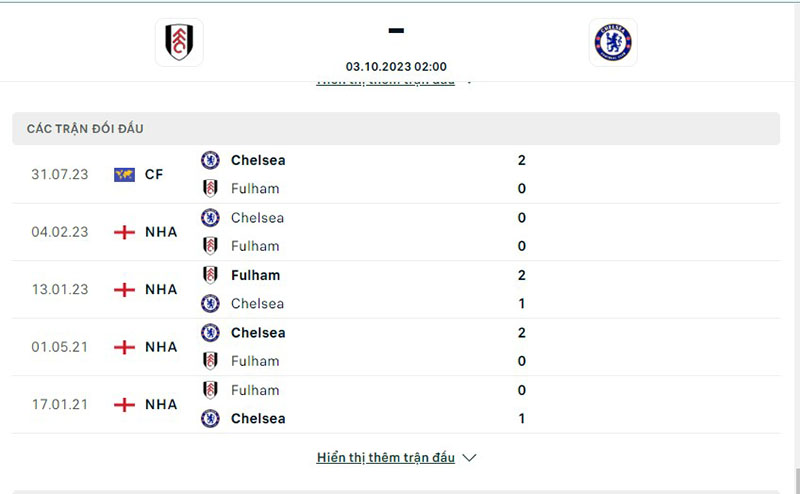Click the England flag icon for 01.05.21
800x494 pixels.
[x=124, y=347]
